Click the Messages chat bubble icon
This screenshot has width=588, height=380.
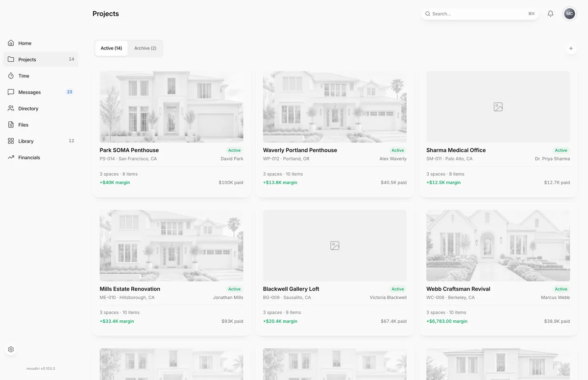[11, 92]
